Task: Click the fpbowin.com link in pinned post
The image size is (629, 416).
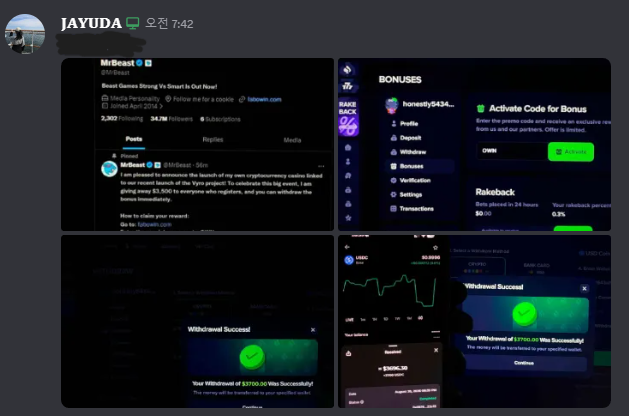Action: pyautogui.click(x=154, y=225)
